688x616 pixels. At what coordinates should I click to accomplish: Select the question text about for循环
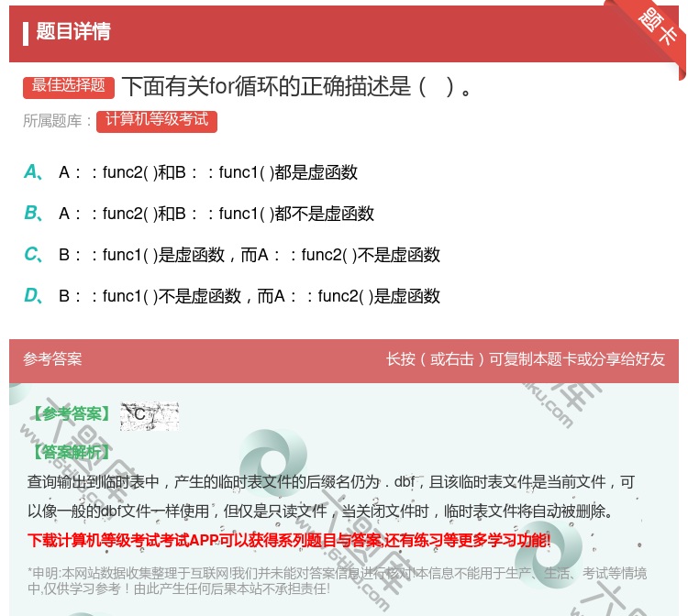pos(296,86)
